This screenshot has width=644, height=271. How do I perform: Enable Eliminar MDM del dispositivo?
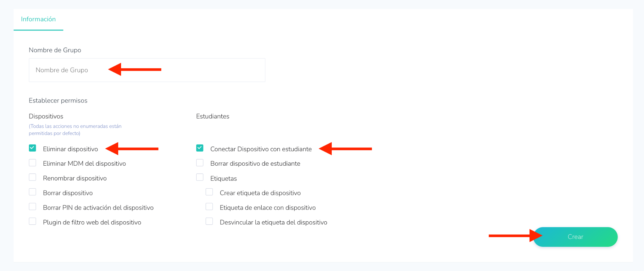click(x=32, y=163)
